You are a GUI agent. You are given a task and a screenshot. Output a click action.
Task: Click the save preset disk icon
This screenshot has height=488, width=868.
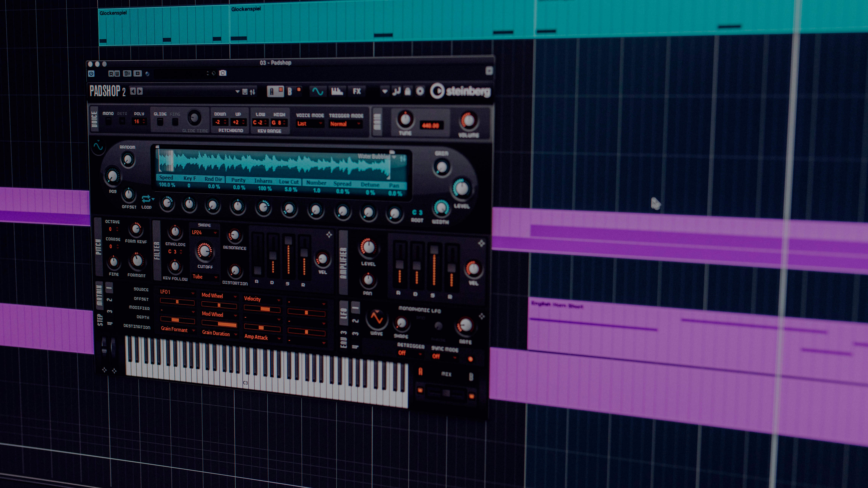pyautogui.click(x=245, y=92)
